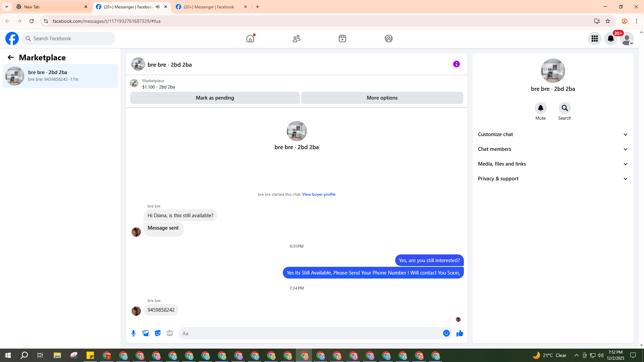
Task: Click the Facebook Home icon
Action: [x=250, y=39]
